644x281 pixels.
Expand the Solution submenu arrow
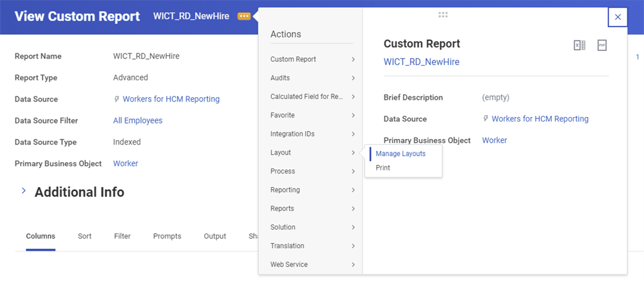click(x=353, y=227)
